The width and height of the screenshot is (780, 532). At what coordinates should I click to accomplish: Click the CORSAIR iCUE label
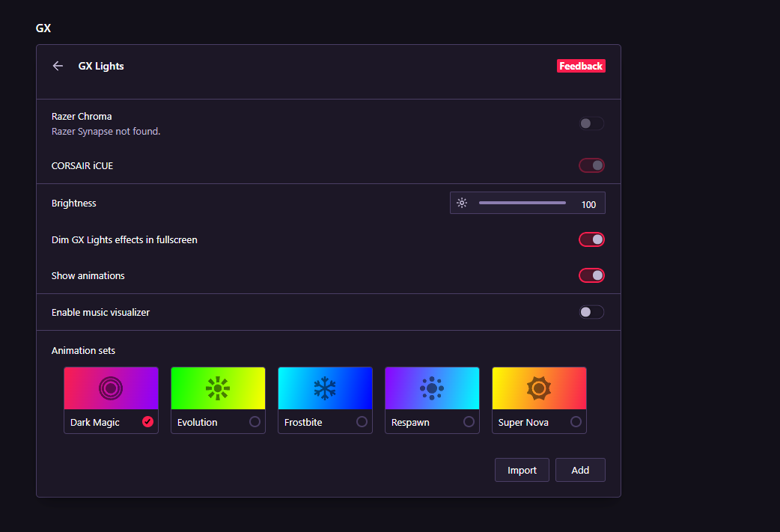coord(82,165)
